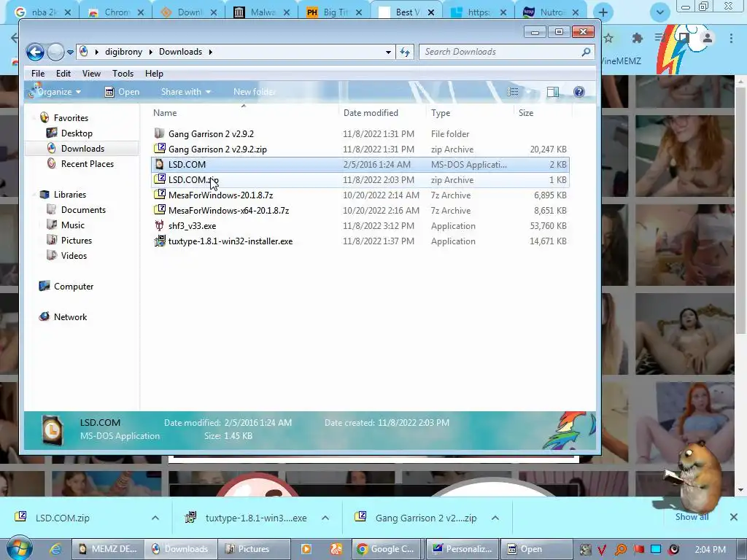Select Computer in the navigation pane
The image size is (747, 560).
[74, 286]
